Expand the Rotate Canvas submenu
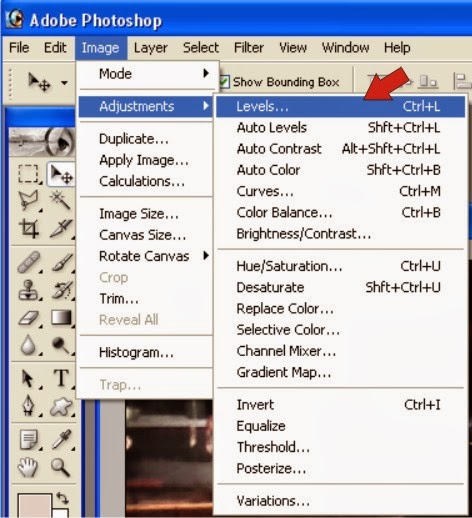Screen dimensions: 472x518 pyautogui.click(x=146, y=256)
